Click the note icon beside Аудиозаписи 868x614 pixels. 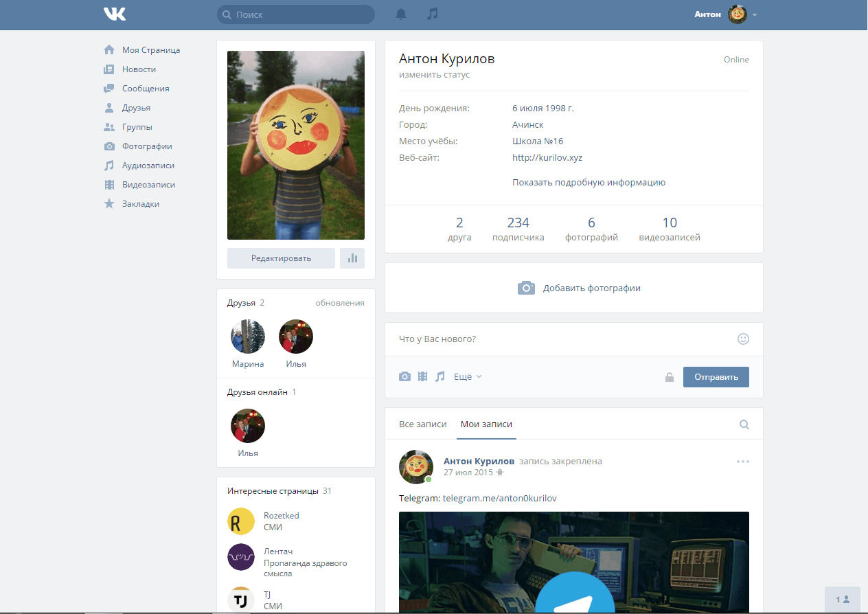point(108,166)
